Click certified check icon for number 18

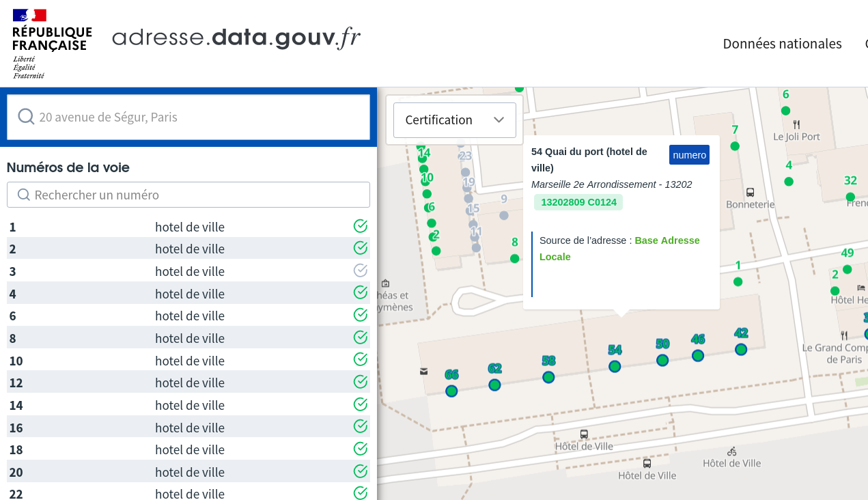point(361,449)
